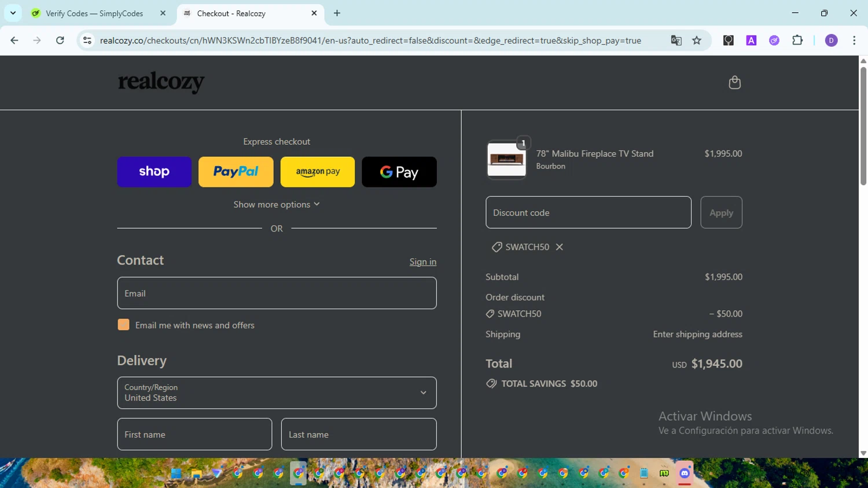This screenshot has height=488, width=868.
Task: Pay with Shop Pay button
Action: (154, 172)
